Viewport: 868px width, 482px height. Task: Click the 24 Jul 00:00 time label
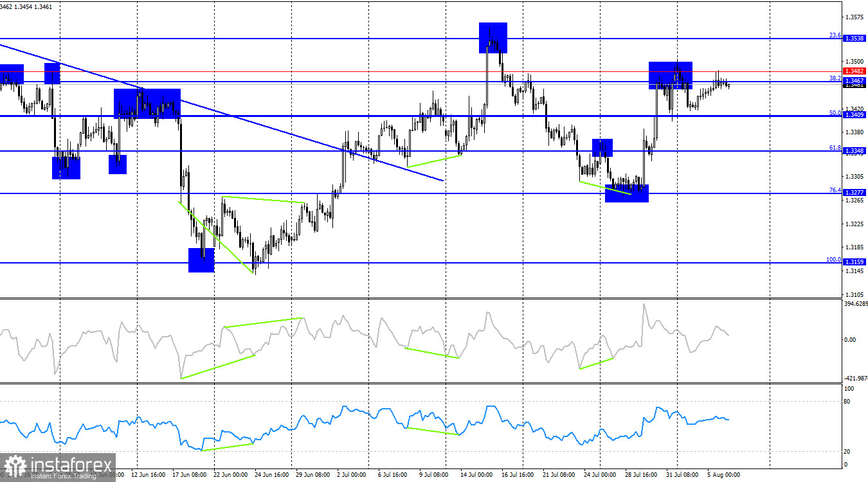click(x=601, y=475)
